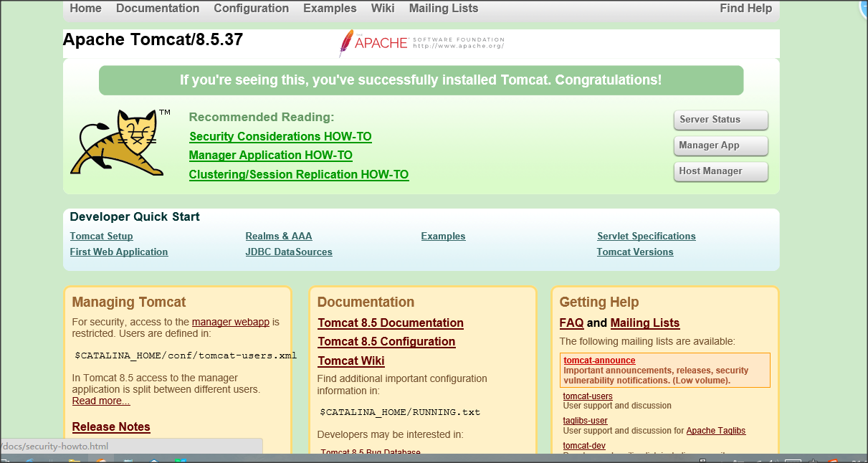
Task: Click the Managing Tomcat heading
Action: [x=129, y=302]
